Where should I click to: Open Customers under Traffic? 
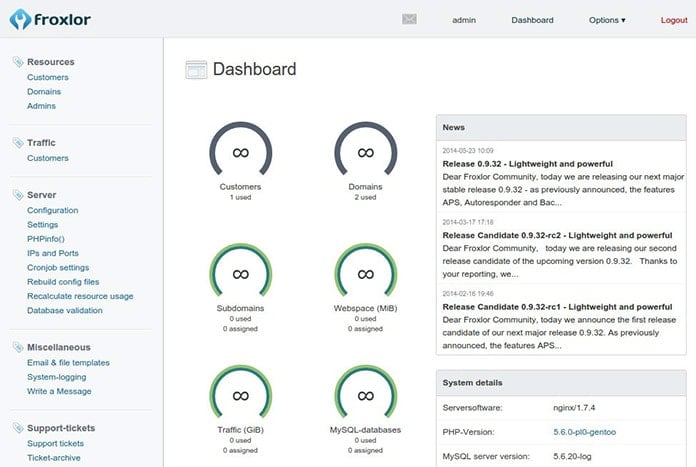47,158
